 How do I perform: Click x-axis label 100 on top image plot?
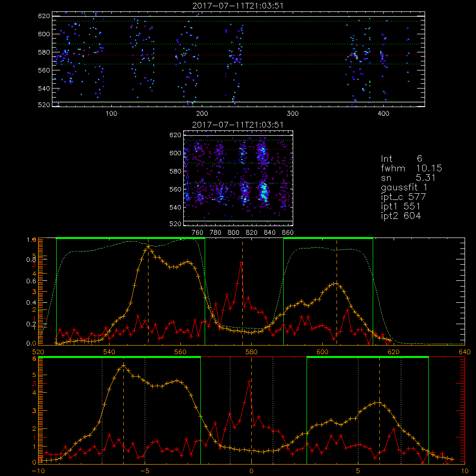coord(111,114)
